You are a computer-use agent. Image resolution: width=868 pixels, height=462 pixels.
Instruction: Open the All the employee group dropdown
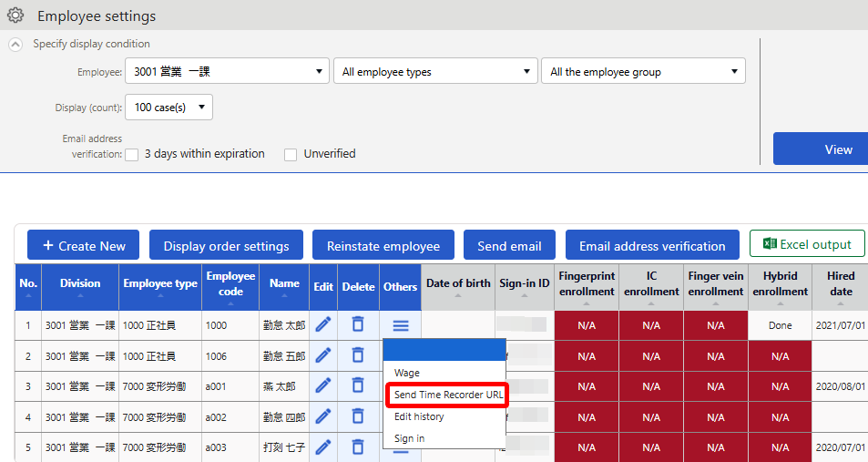point(643,71)
